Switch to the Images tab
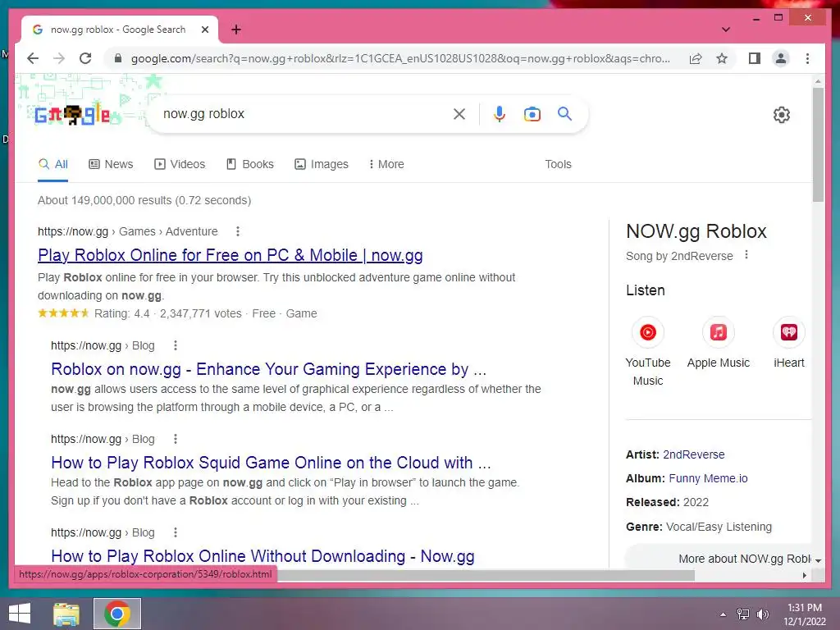840x630 pixels. [322, 164]
